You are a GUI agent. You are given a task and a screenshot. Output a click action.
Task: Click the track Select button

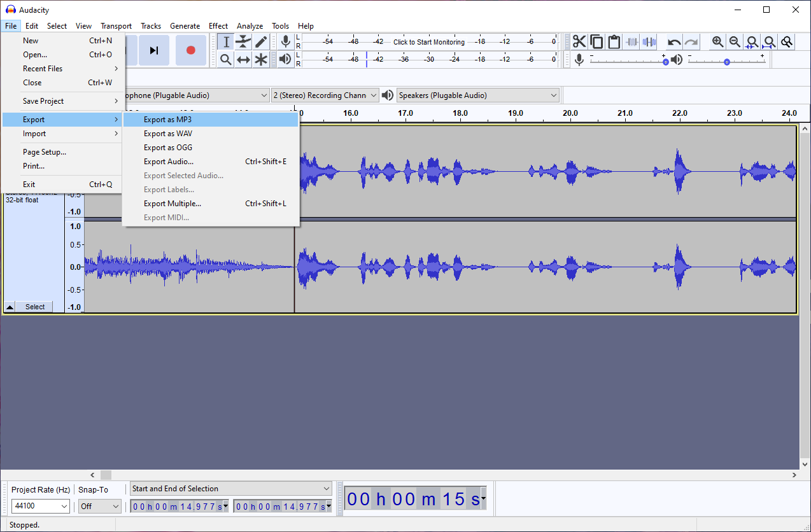pyautogui.click(x=35, y=307)
